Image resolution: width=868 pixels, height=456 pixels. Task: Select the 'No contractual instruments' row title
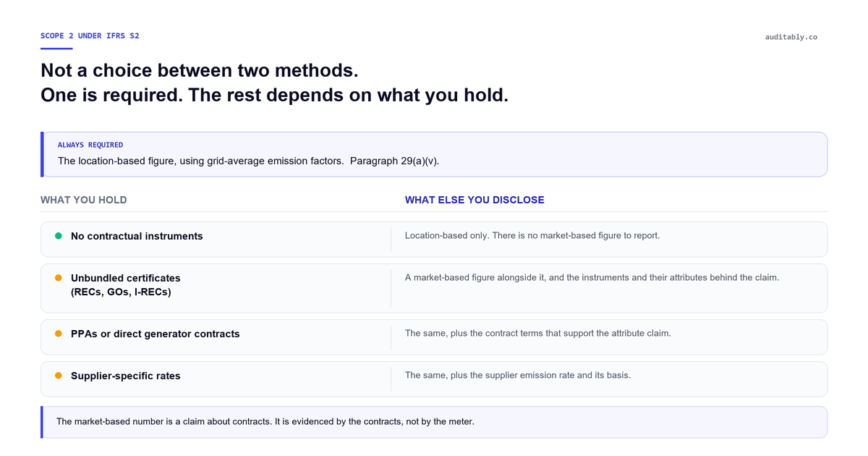(x=137, y=236)
